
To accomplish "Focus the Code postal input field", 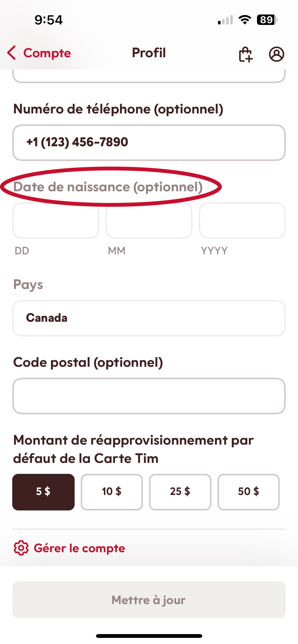I will click(149, 396).
